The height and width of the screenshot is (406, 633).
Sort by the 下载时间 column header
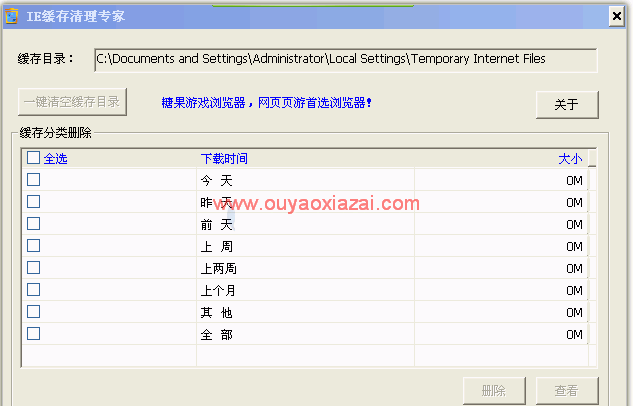[224, 159]
